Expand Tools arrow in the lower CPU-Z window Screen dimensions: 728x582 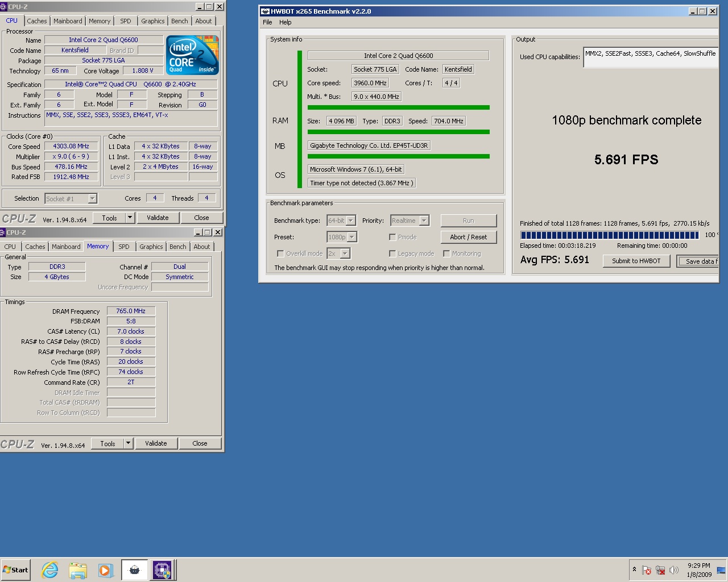128,443
